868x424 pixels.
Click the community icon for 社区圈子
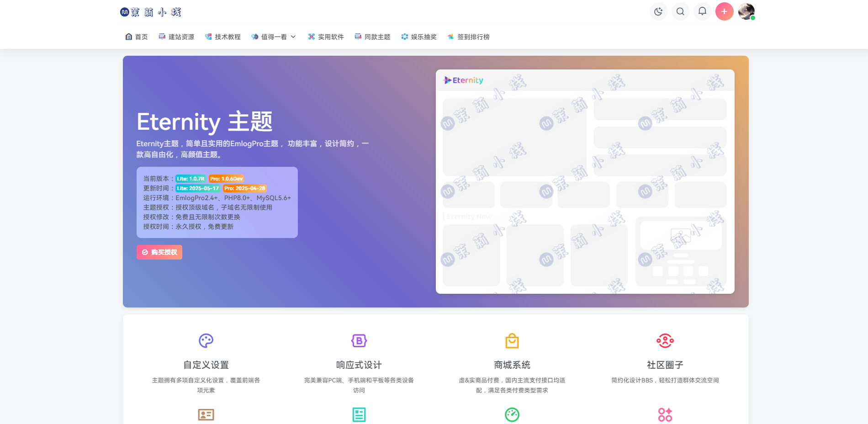pyautogui.click(x=665, y=340)
